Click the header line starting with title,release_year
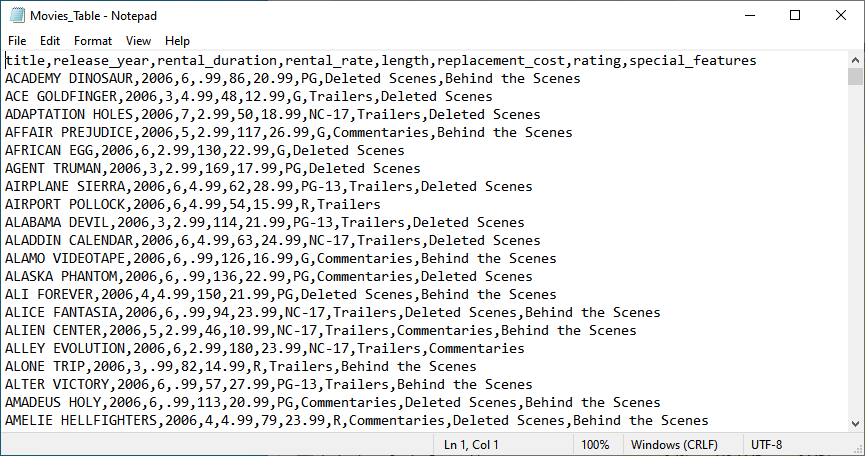Viewport: 865px width, 456px height. [380, 61]
